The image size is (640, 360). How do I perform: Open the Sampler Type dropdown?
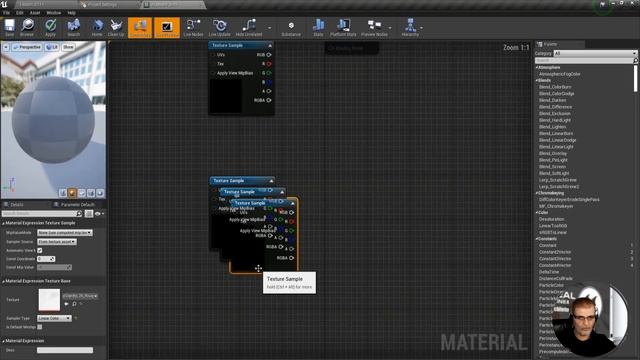54,318
